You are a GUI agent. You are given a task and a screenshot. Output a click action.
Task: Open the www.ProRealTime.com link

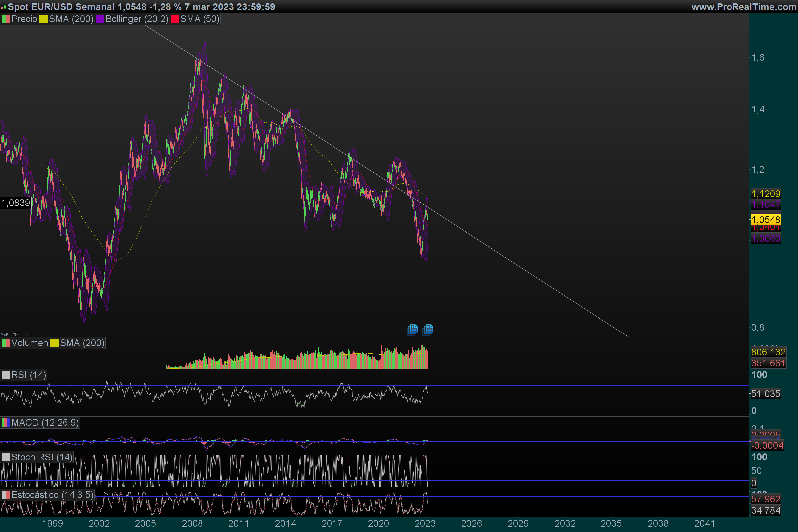point(743,7)
